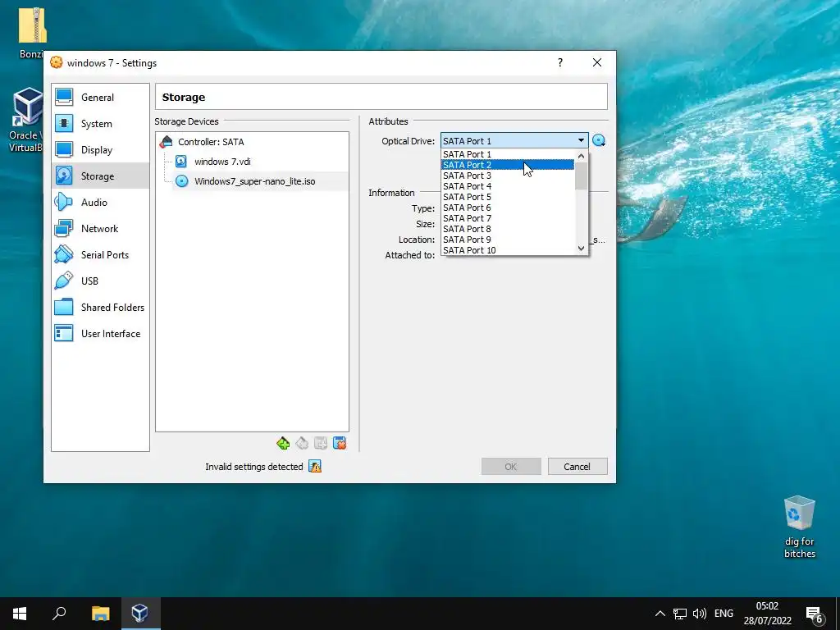
Task: Open the User Interface settings category
Action: pyautogui.click(x=100, y=334)
